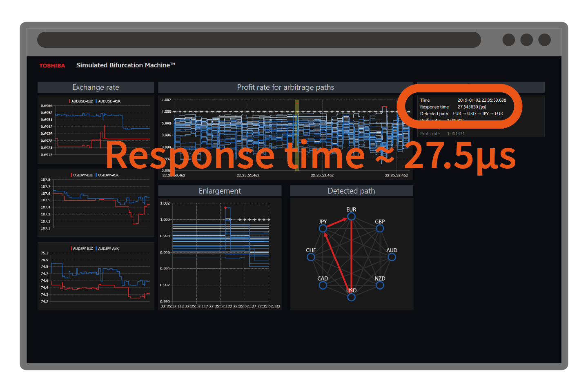Click the 22:35:52.462 time axis label

[x=322, y=175]
